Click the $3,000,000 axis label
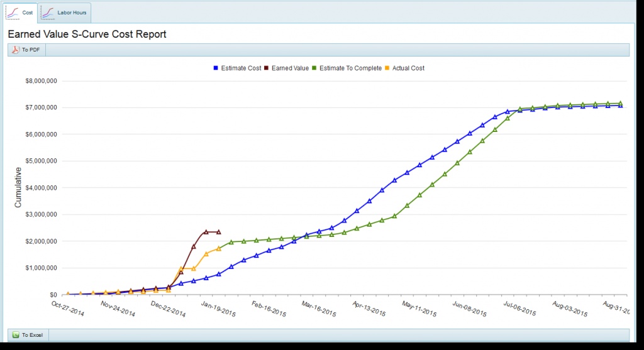The height and width of the screenshot is (350, 644). [41, 215]
